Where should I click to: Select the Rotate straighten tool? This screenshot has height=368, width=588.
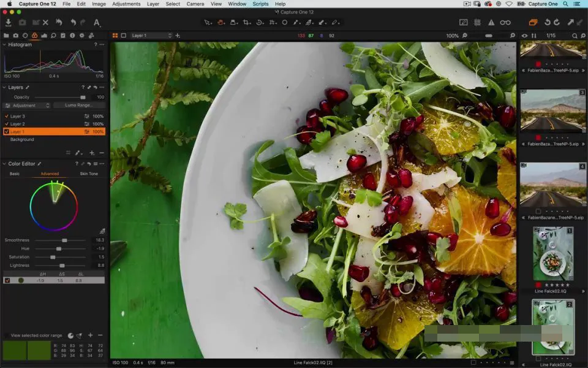pos(260,23)
